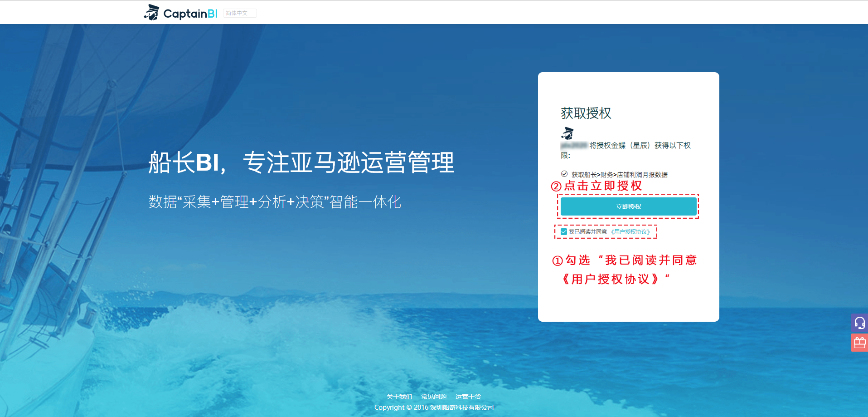
Task: Click the 获取授权 heading text
Action: [586, 113]
